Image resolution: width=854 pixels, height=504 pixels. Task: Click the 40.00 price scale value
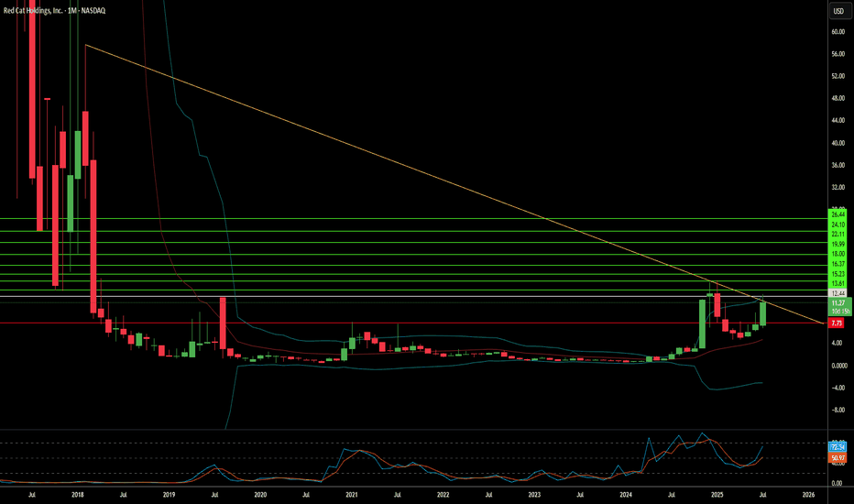pyautogui.click(x=838, y=143)
